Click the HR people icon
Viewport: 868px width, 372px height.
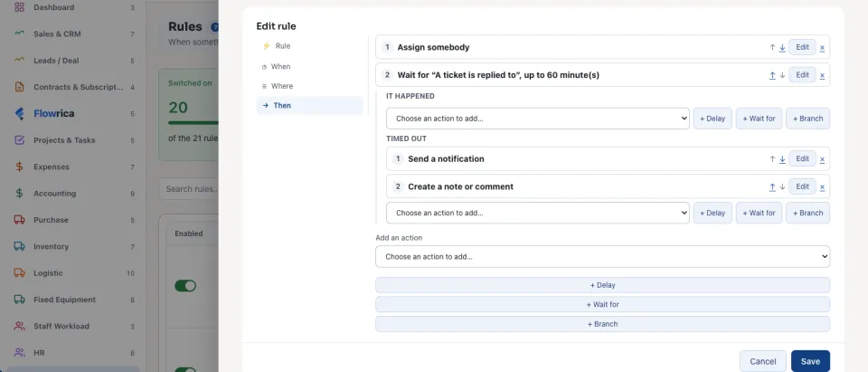coord(19,353)
